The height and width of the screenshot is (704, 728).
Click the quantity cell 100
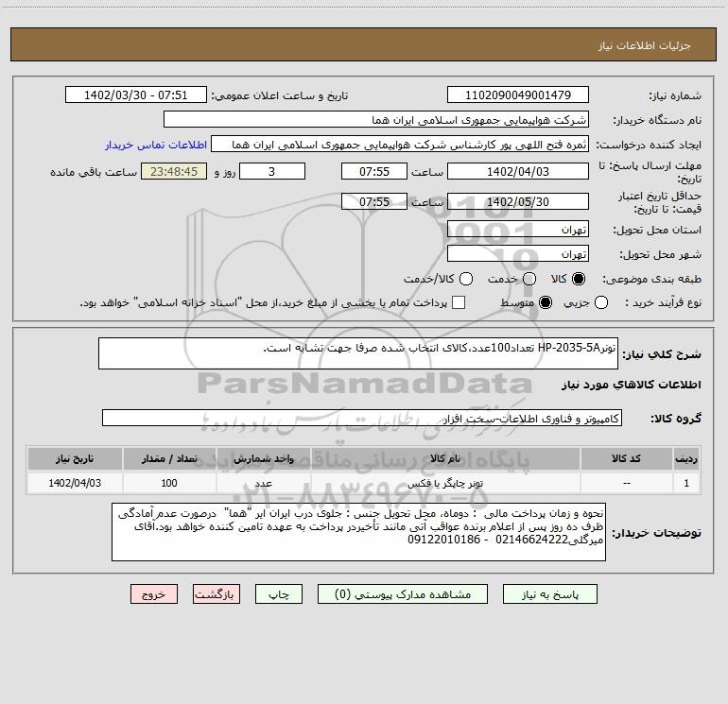169,483
